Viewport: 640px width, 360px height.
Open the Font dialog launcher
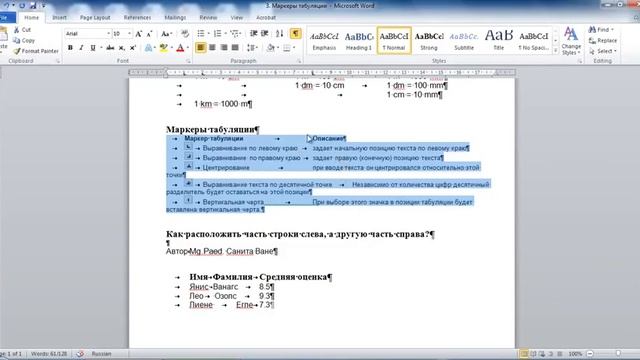point(188,61)
